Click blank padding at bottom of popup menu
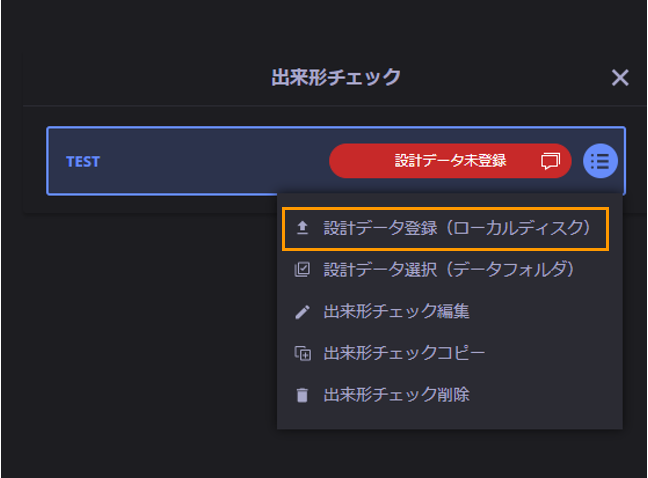Screen dimensions: 648x478 coord(450,419)
